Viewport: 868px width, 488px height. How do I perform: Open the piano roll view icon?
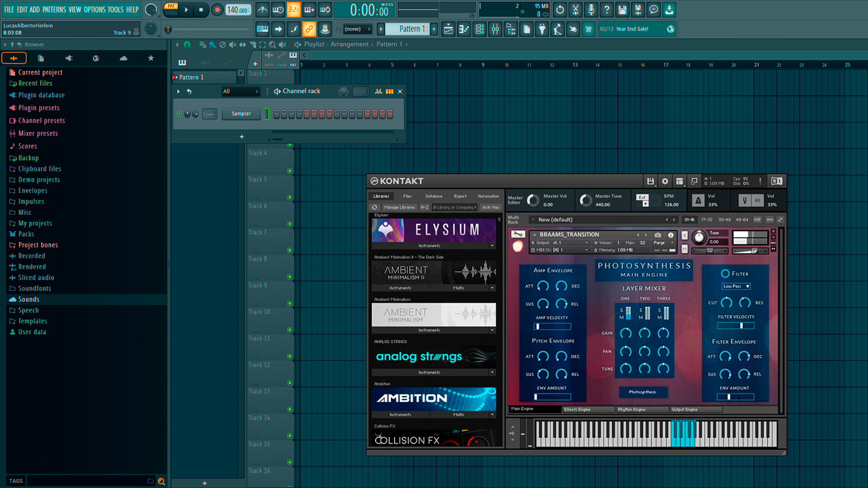click(x=464, y=29)
